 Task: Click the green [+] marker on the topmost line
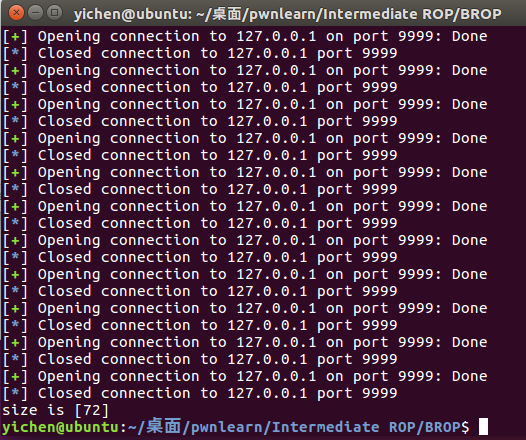(15, 37)
